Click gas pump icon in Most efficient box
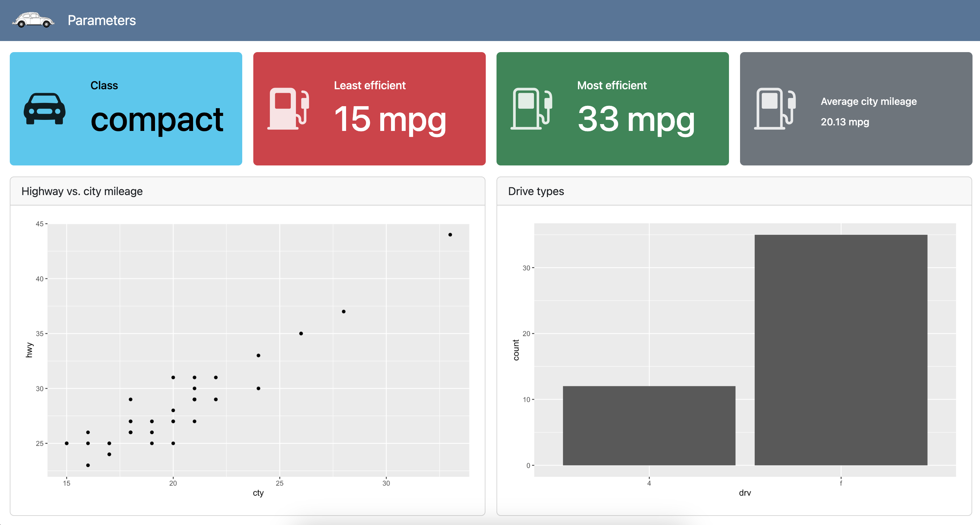The width and height of the screenshot is (980, 525). pos(531,109)
